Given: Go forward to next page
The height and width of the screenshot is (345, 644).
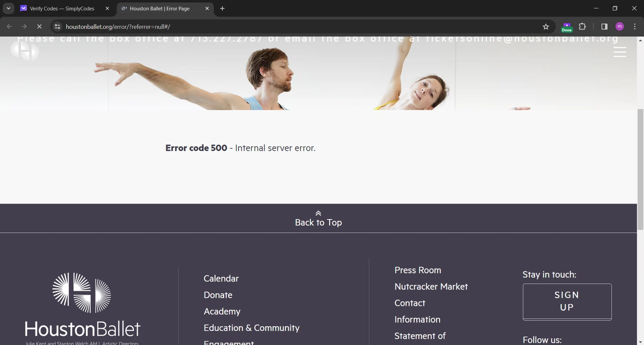Looking at the screenshot, I should (x=24, y=27).
